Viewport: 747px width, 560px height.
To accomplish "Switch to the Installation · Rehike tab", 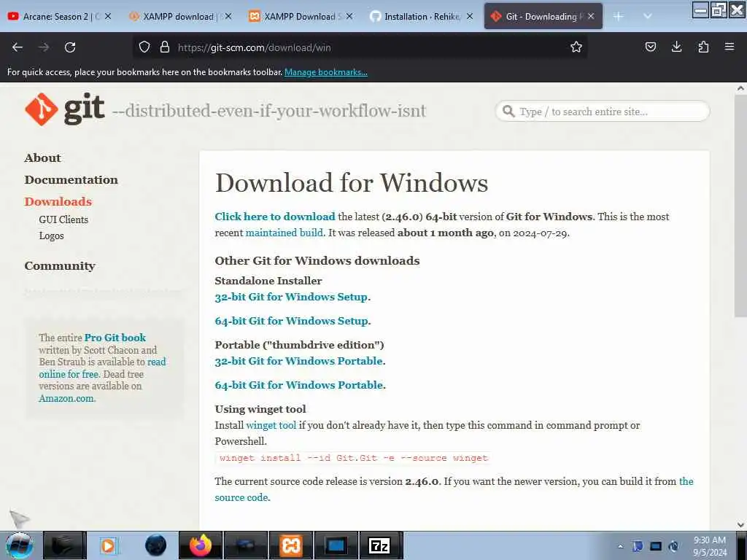I will tap(422, 16).
